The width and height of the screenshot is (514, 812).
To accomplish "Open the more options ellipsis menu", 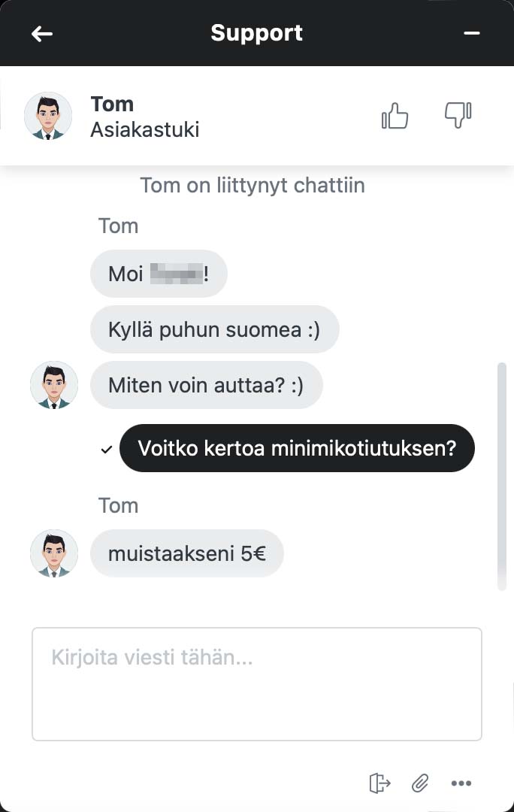I will click(461, 783).
